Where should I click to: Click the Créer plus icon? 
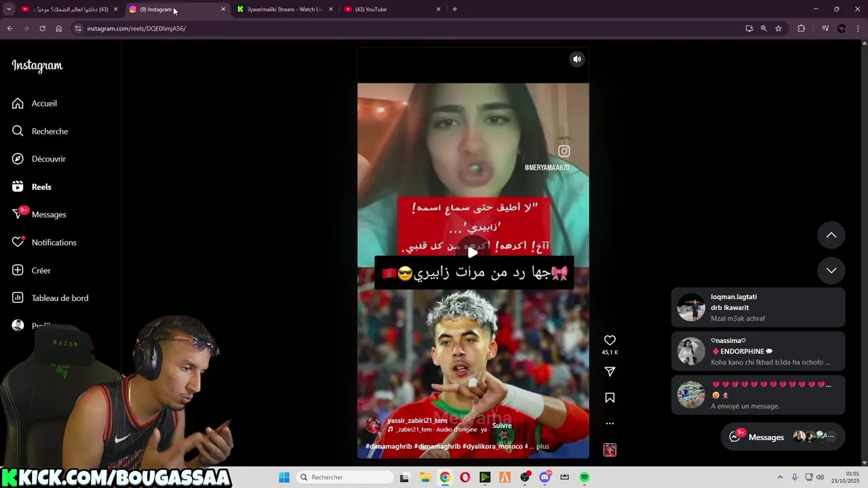(18, 270)
